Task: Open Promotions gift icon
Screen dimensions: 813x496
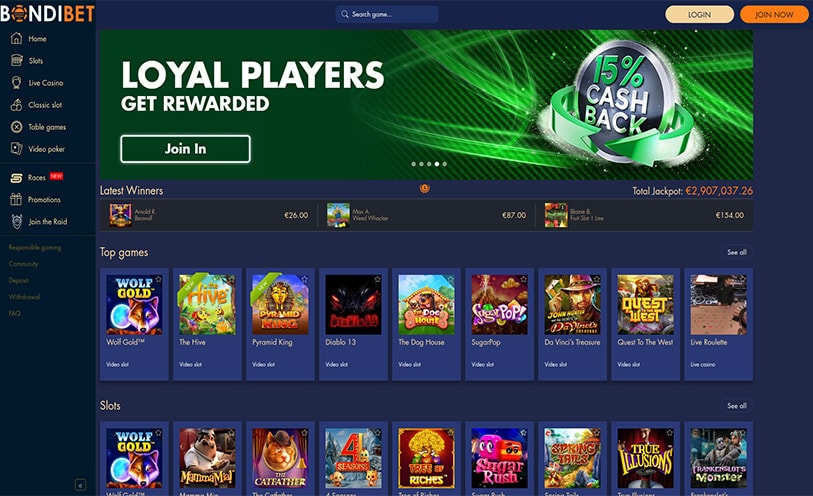Action: coord(17,200)
